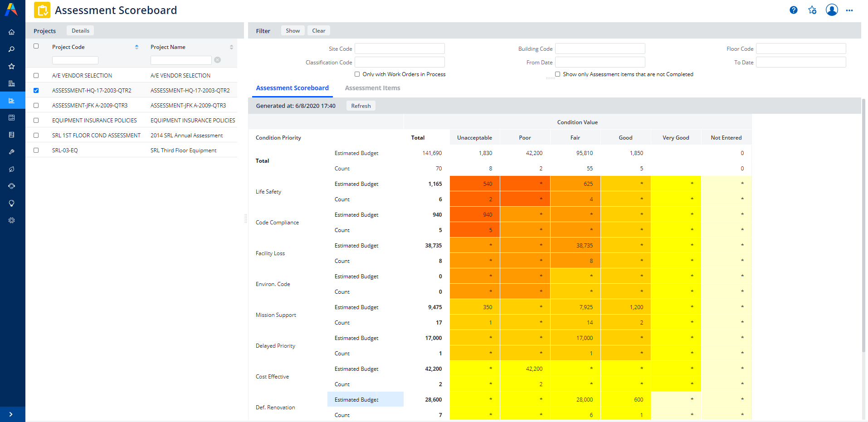Click the search magnifier sidebar icon
This screenshot has width=868, height=422.
12,49
